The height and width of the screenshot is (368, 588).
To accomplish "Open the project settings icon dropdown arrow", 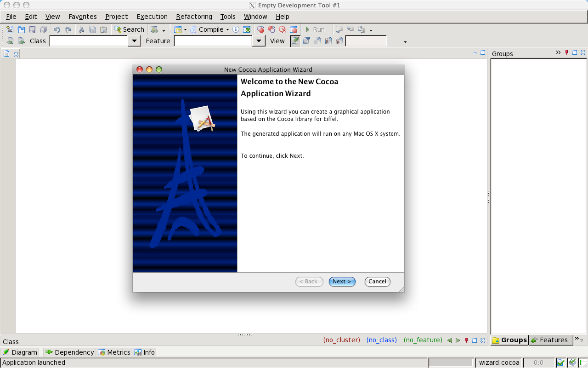I will click(186, 30).
